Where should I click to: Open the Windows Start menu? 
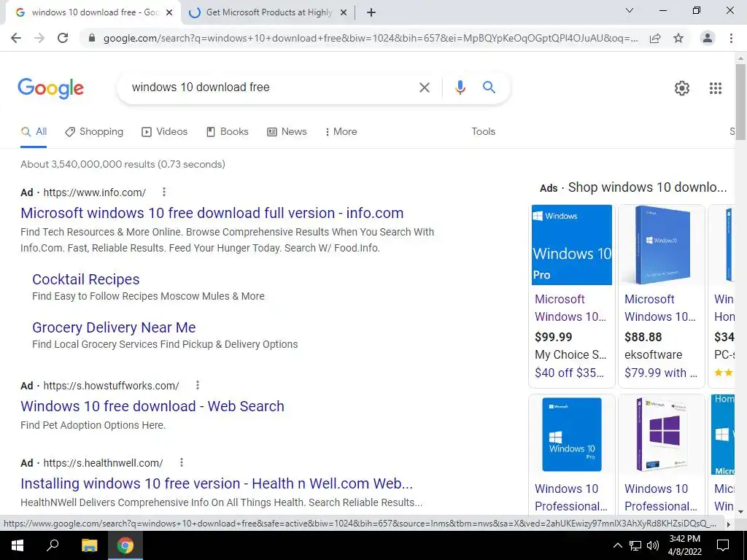pyautogui.click(x=18, y=545)
